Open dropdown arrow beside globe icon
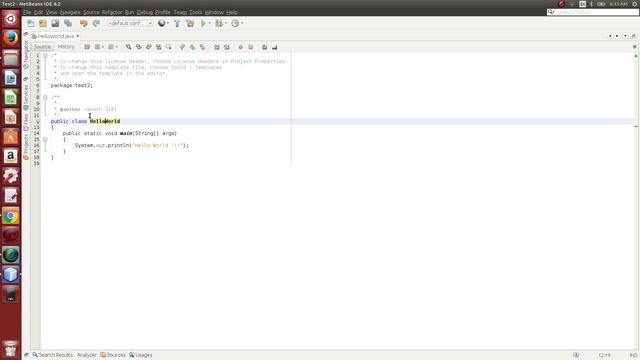640x360 pixels. tap(168, 23)
